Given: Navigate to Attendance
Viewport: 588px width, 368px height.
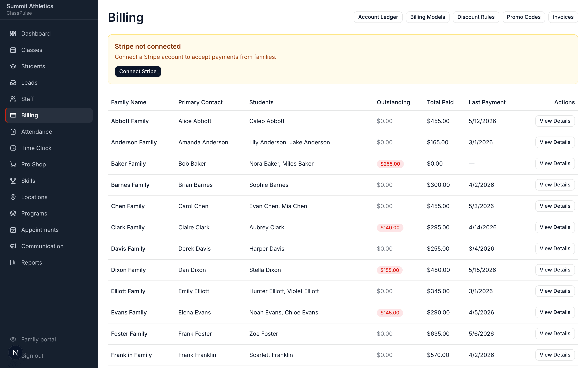Looking at the screenshot, I should point(49,132).
